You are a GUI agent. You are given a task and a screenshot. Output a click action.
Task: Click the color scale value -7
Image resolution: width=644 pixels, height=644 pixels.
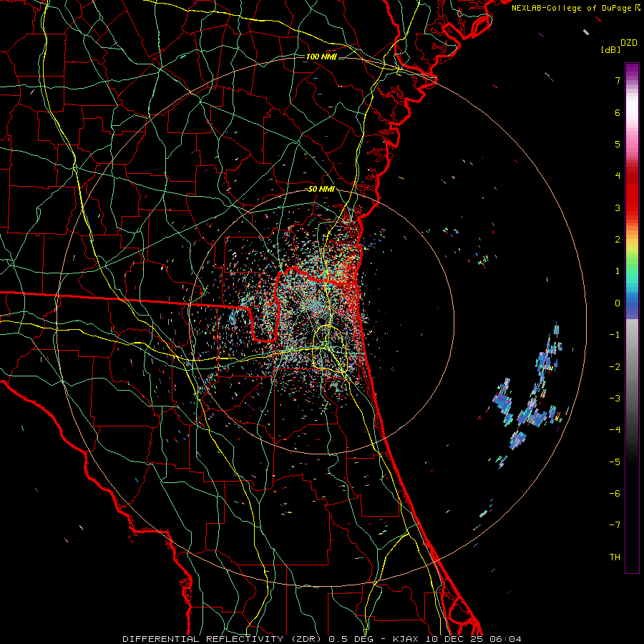[x=615, y=525]
